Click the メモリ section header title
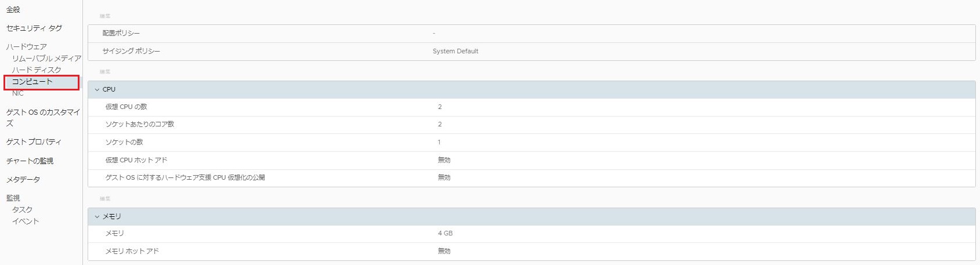Viewport: 980px width, 265px height. tap(112, 216)
